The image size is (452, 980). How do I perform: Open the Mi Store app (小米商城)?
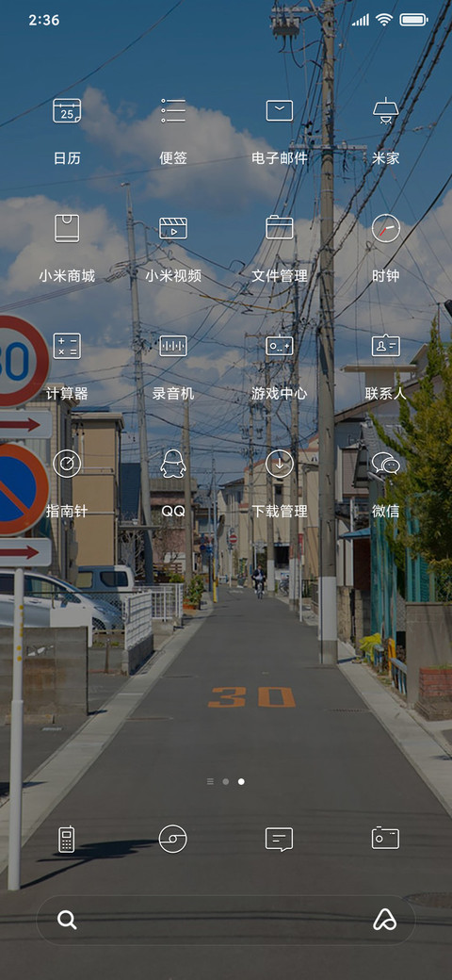pyautogui.click(x=67, y=228)
